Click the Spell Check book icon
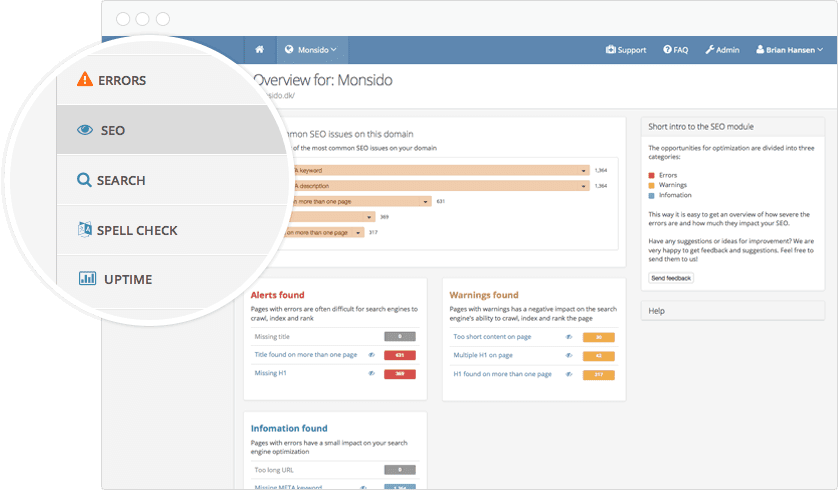 point(84,229)
